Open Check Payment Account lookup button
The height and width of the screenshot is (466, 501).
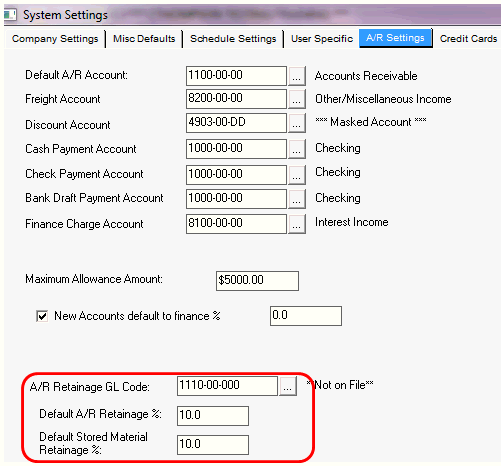(x=297, y=175)
